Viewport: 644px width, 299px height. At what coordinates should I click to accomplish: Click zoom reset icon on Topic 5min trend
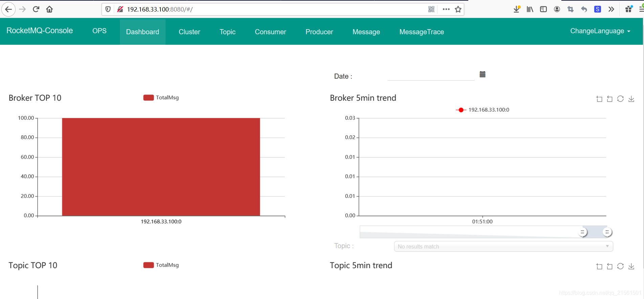(x=610, y=266)
